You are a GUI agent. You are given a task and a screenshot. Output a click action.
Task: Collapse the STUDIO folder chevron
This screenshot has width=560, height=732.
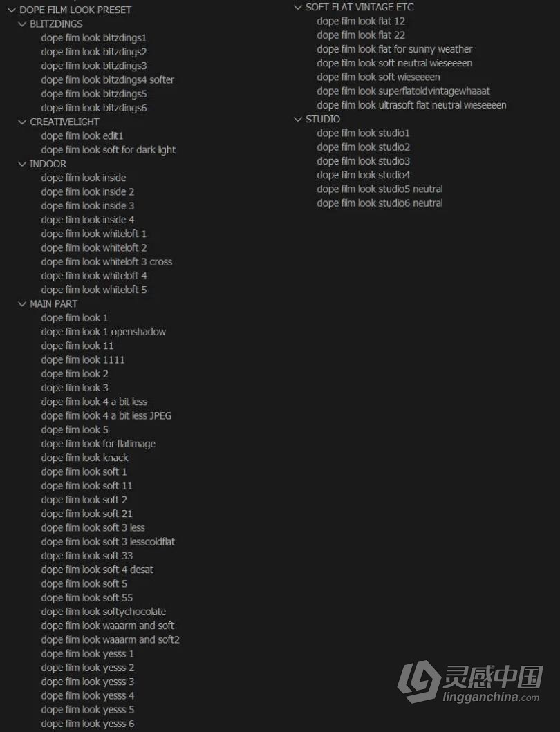[297, 119]
